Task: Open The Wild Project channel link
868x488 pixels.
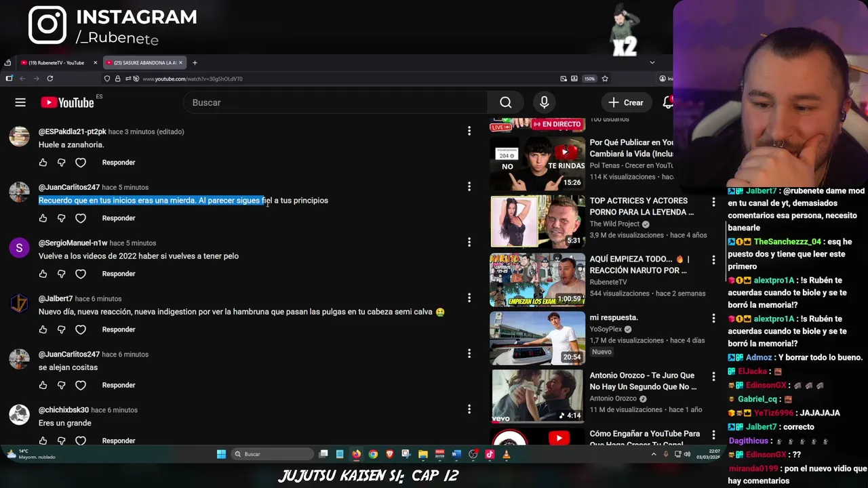Action: pos(614,224)
